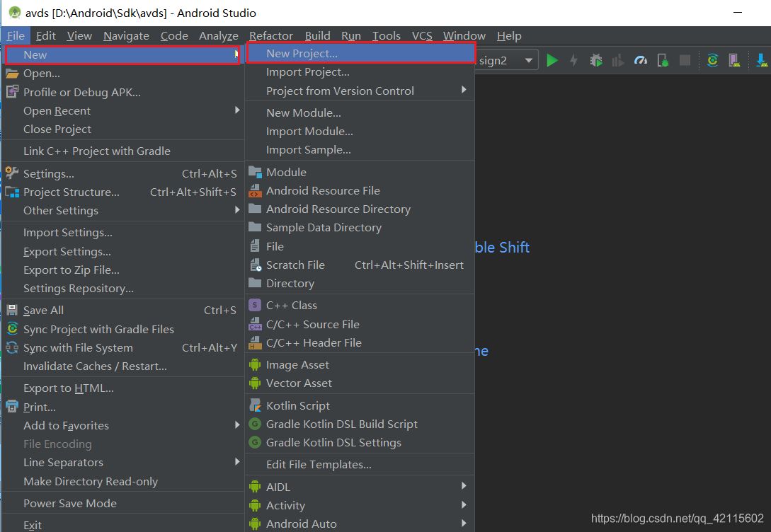Select New Module... menu entry
The image size is (771, 532).
[360, 113]
